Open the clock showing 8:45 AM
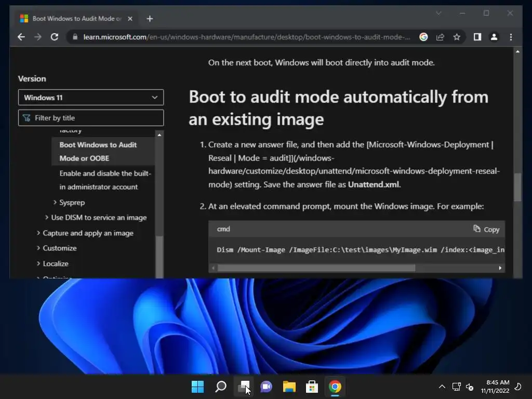This screenshot has height=399, width=532. click(495, 387)
